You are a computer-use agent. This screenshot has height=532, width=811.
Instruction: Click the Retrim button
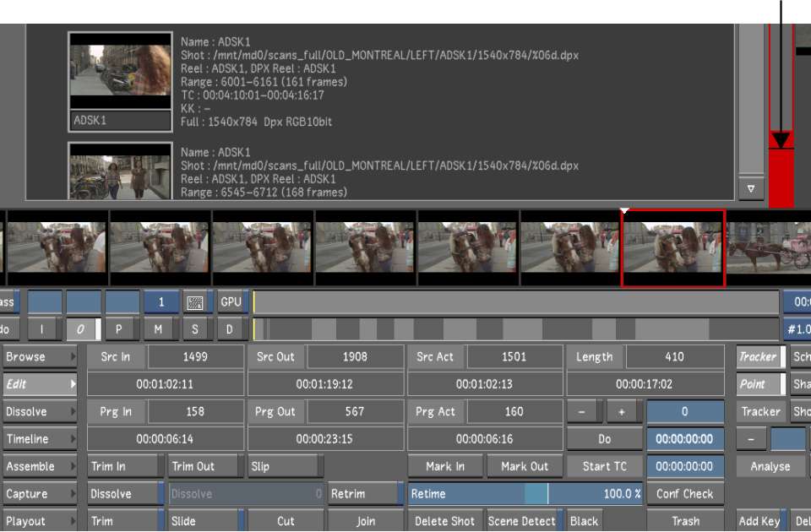(366, 494)
